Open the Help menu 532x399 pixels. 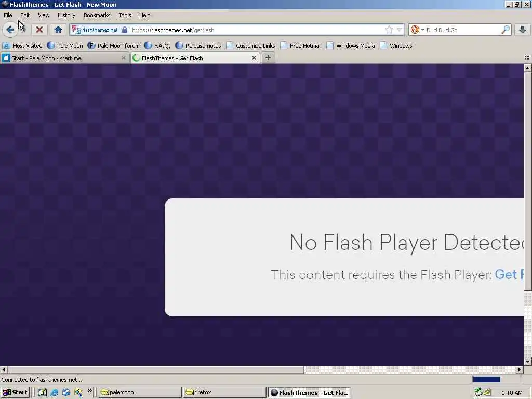[x=145, y=15]
